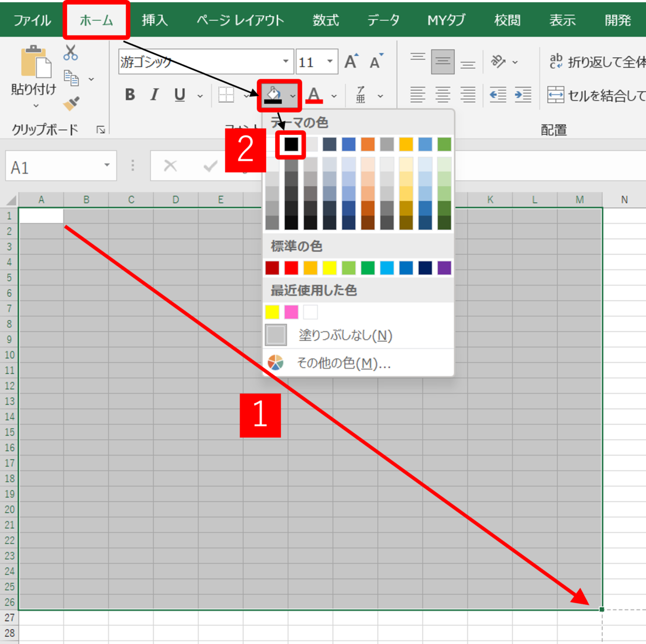Toggle Italic formatting
Screen dimensions: 646x644
tap(154, 95)
